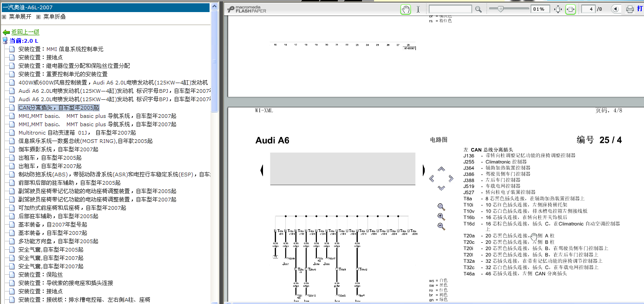Open 信息娱乐系统一数据总线(MOST RING) entry
The height and width of the screenshot is (304, 644).
pyautogui.click(x=85, y=141)
